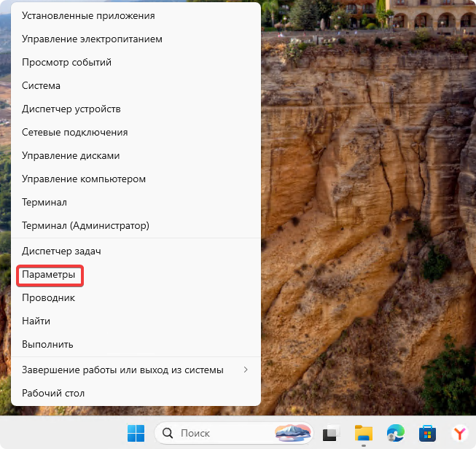Click the Windows Start button
The width and height of the screenshot is (476, 449).
(x=136, y=433)
